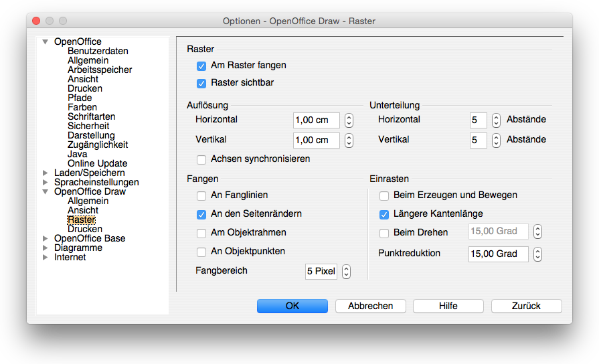Enable Am Objektrahmen checkbox

(201, 234)
